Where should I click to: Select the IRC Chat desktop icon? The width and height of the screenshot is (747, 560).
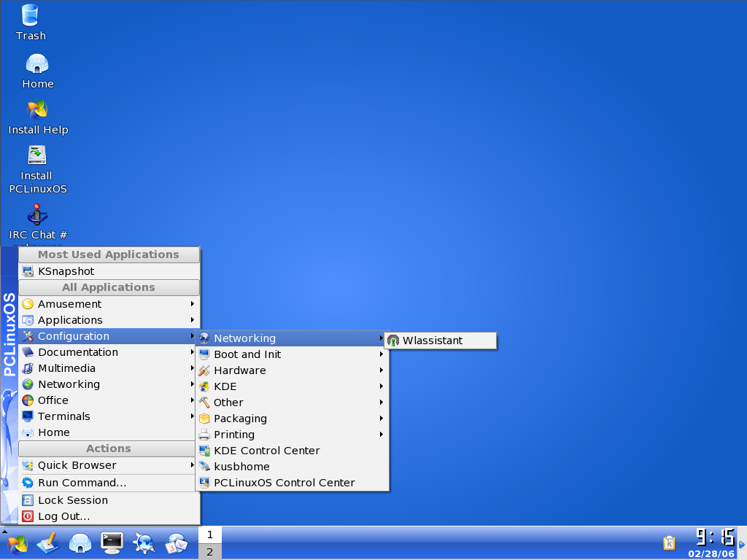pyautogui.click(x=38, y=222)
